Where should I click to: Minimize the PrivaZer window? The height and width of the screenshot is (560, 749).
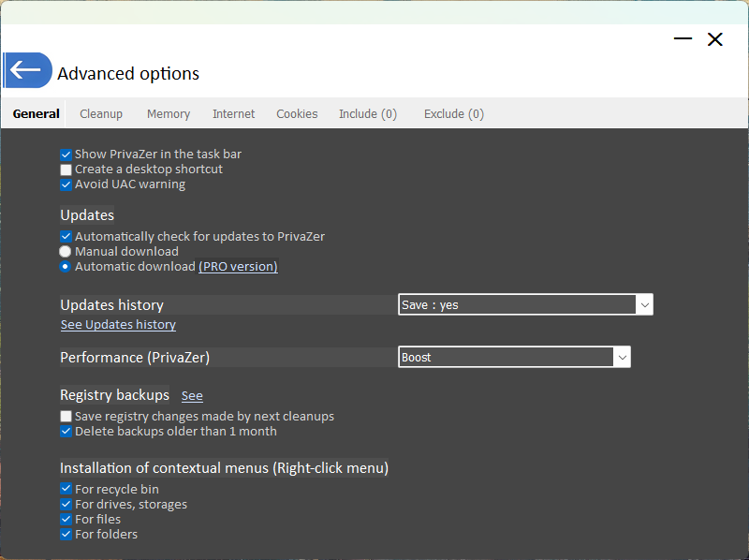point(683,38)
